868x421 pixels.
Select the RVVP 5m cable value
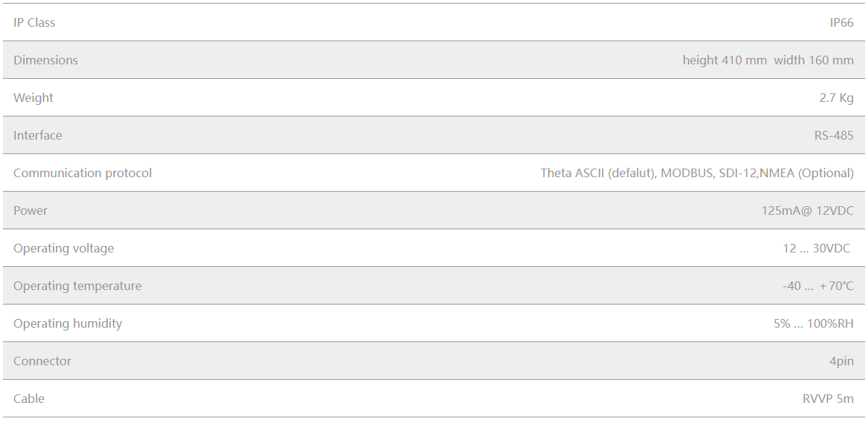click(x=827, y=399)
